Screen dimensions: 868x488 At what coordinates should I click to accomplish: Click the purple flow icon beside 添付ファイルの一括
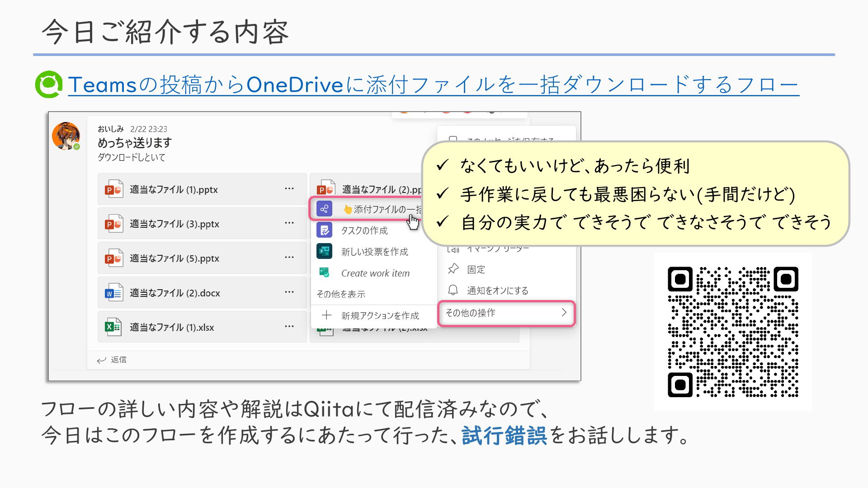(324, 209)
